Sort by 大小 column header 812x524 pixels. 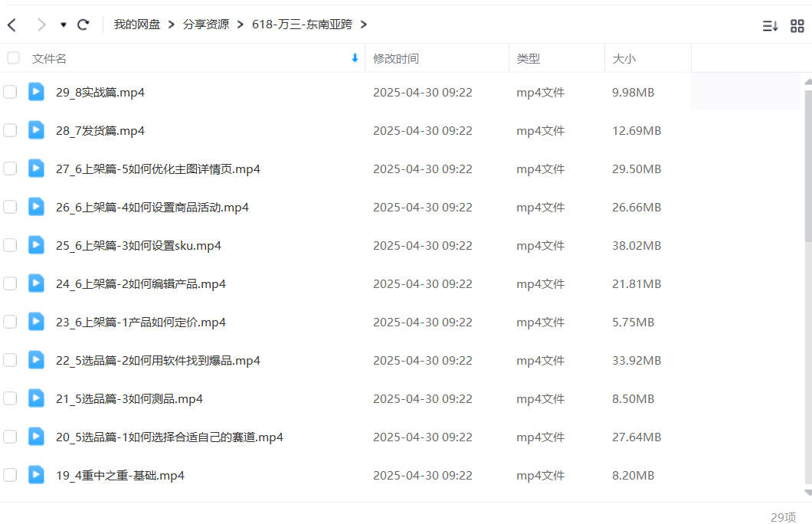624,58
